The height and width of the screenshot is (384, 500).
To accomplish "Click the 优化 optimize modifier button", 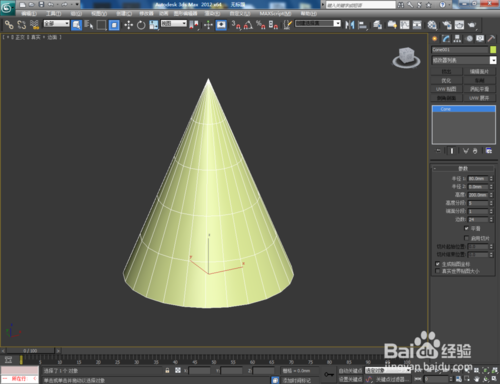I will [x=446, y=81].
